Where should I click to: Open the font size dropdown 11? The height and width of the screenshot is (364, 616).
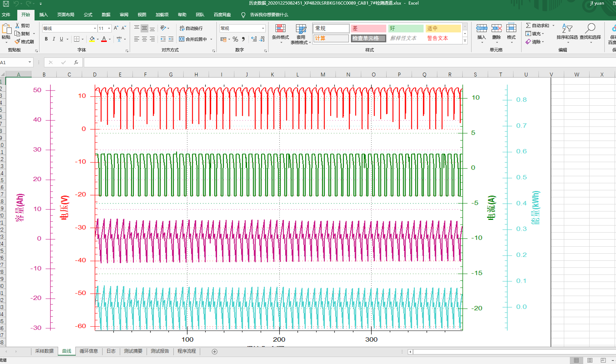(x=109, y=28)
